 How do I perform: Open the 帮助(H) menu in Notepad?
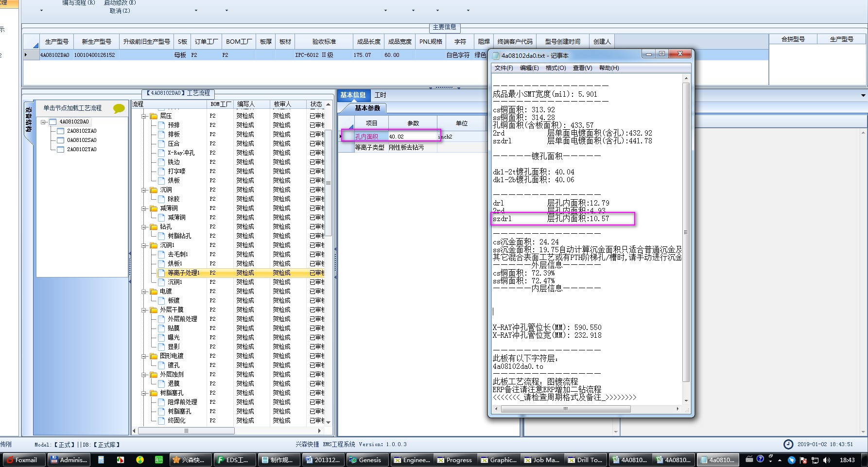pyautogui.click(x=609, y=68)
